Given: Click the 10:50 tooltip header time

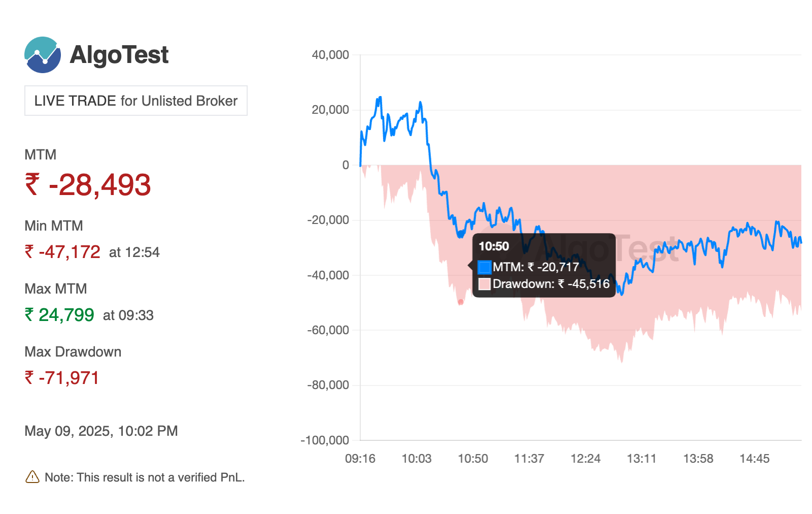Looking at the screenshot, I should pos(493,246).
